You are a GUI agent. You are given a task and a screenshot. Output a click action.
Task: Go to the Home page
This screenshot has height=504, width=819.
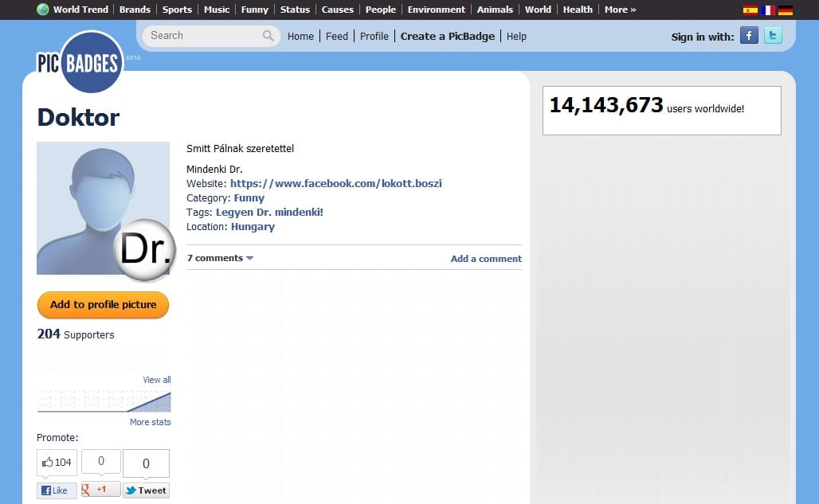300,36
